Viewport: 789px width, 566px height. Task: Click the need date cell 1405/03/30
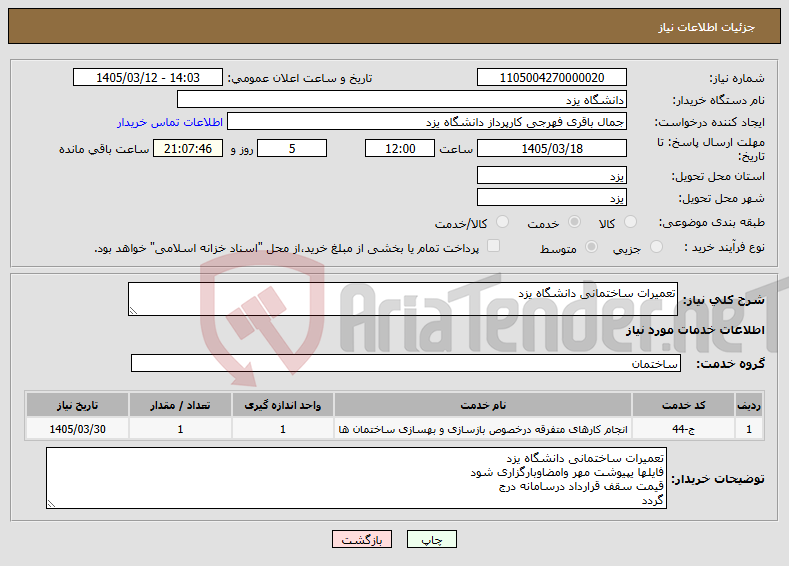(x=77, y=429)
